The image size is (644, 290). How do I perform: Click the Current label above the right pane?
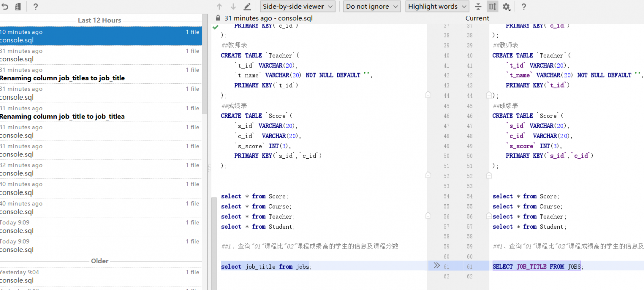click(477, 18)
